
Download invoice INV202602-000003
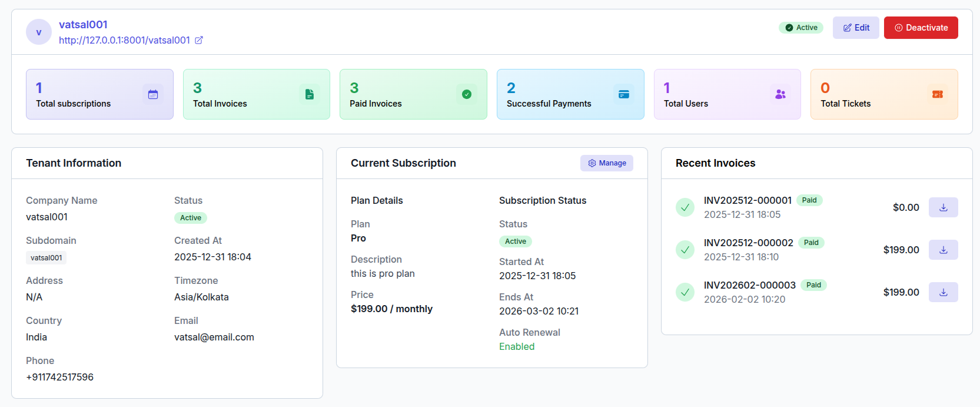coord(943,292)
